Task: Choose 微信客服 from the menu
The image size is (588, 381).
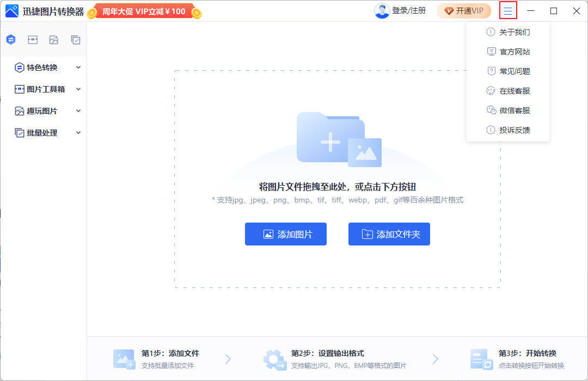Action: 508,110
